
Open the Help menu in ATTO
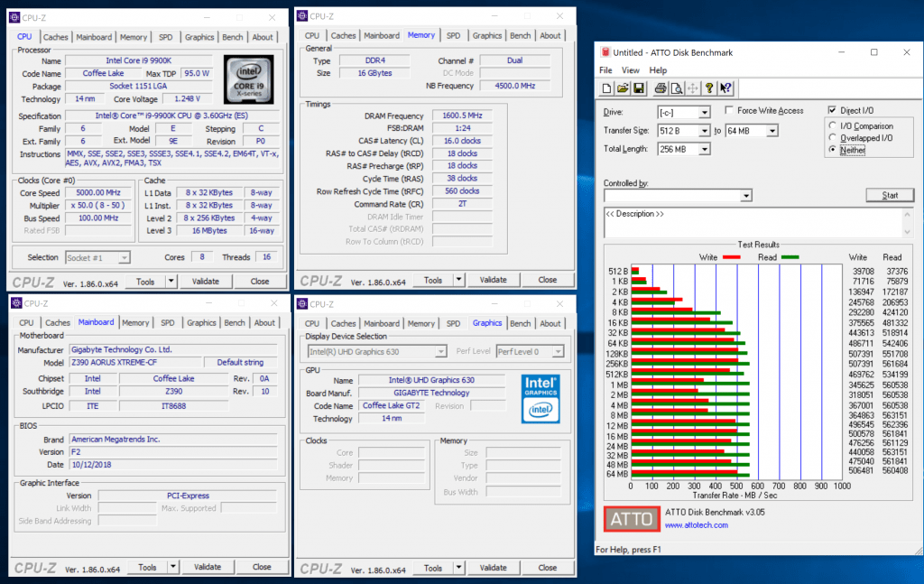tap(658, 70)
